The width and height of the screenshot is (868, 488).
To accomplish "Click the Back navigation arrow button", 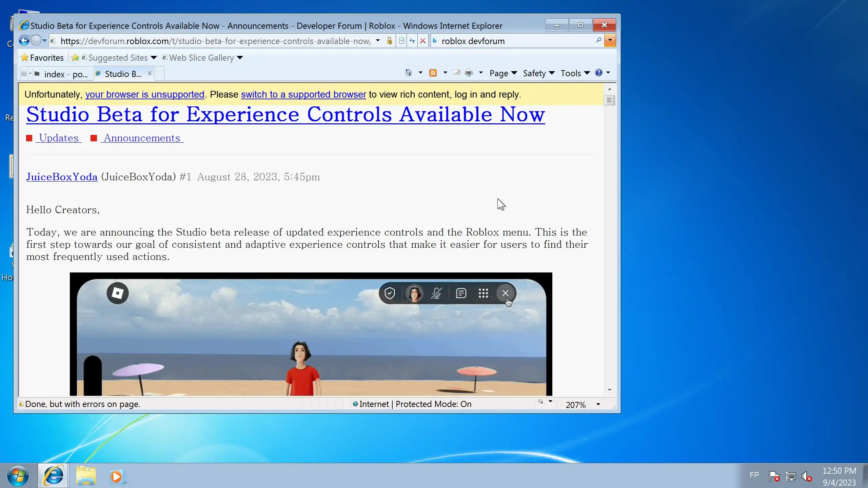I will 24,41.
